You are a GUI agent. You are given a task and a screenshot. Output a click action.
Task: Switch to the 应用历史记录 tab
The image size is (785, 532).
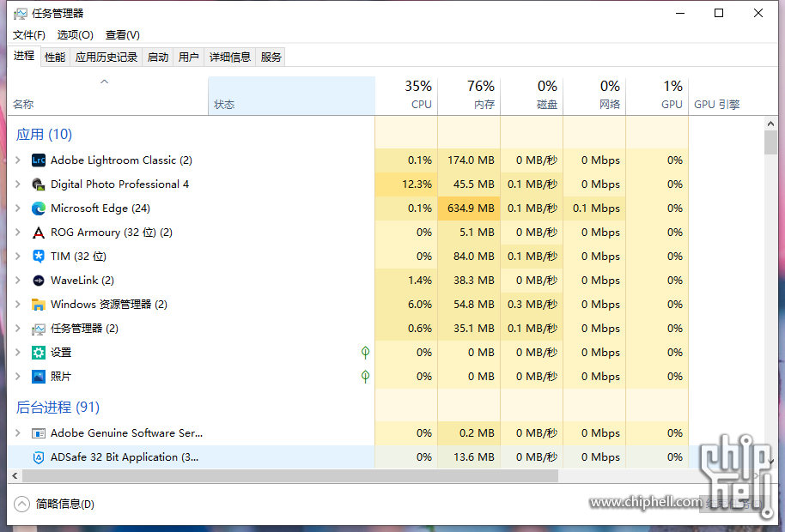tap(106, 57)
